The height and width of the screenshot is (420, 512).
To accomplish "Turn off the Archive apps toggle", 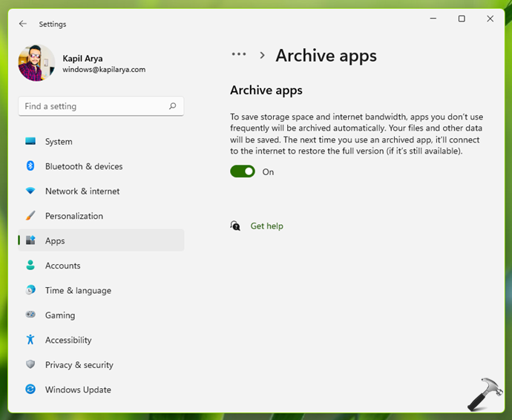I will (243, 171).
